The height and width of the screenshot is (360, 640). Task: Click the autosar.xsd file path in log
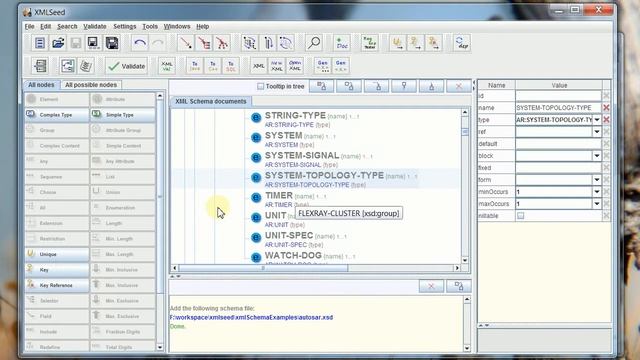click(251, 318)
